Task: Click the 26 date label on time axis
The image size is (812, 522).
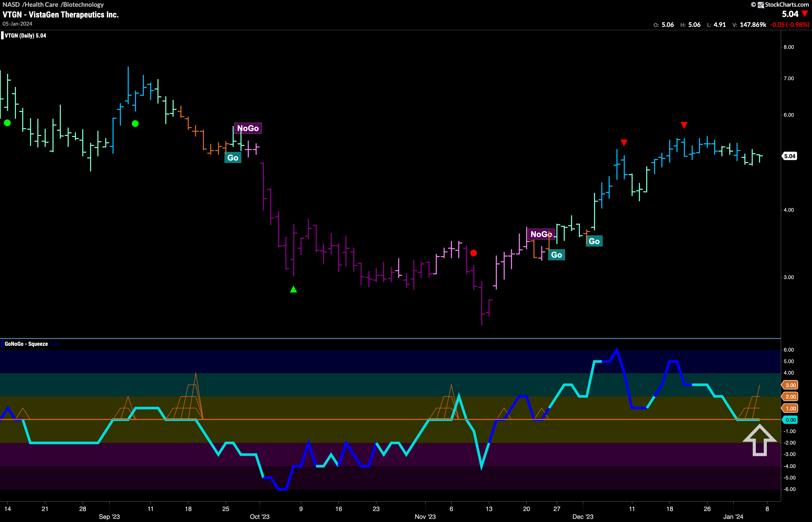Action: coord(707,509)
